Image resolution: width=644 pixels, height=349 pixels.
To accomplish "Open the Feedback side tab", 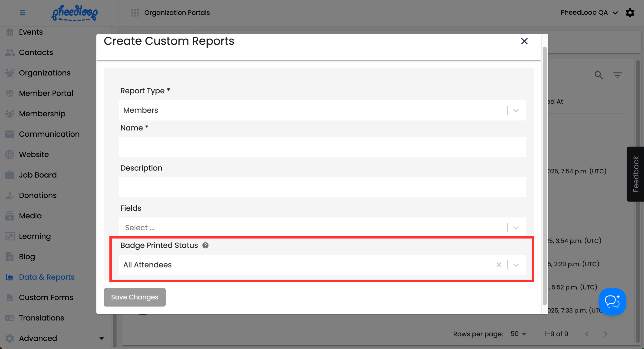I will (x=635, y=174).
